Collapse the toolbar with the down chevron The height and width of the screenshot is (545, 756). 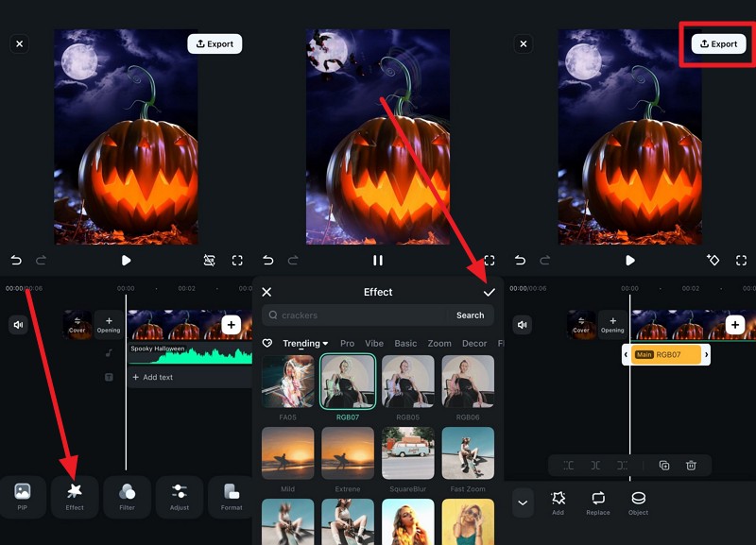524,502
